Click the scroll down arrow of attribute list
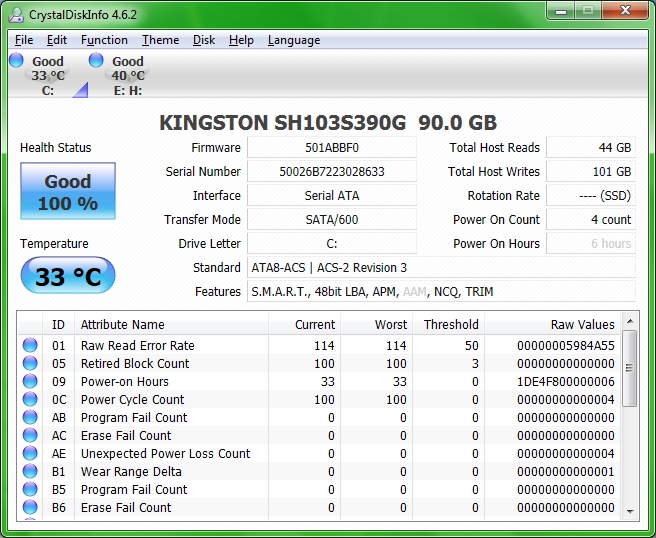Image resolution: width=656 pixels, height=538 pixels. click(629, 511)
